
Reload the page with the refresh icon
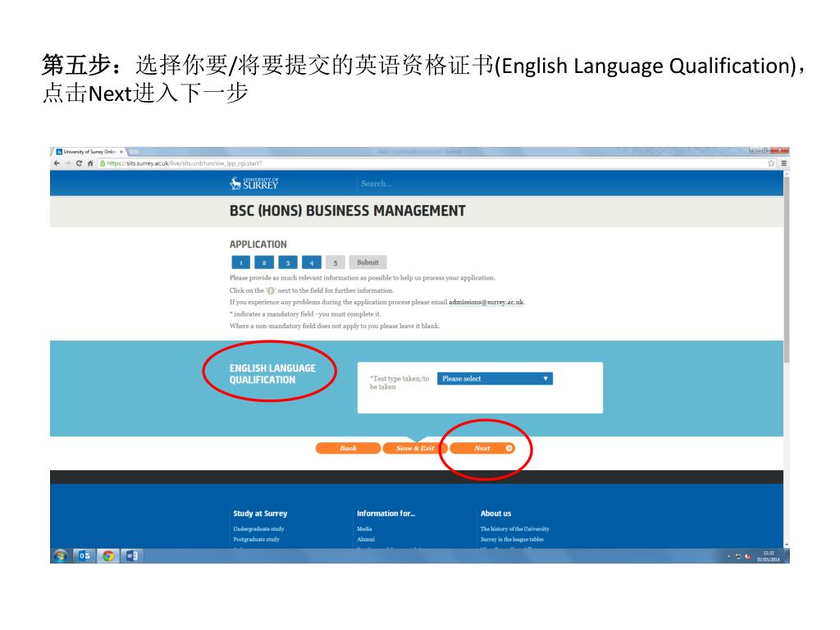click(x=80, y=163)
